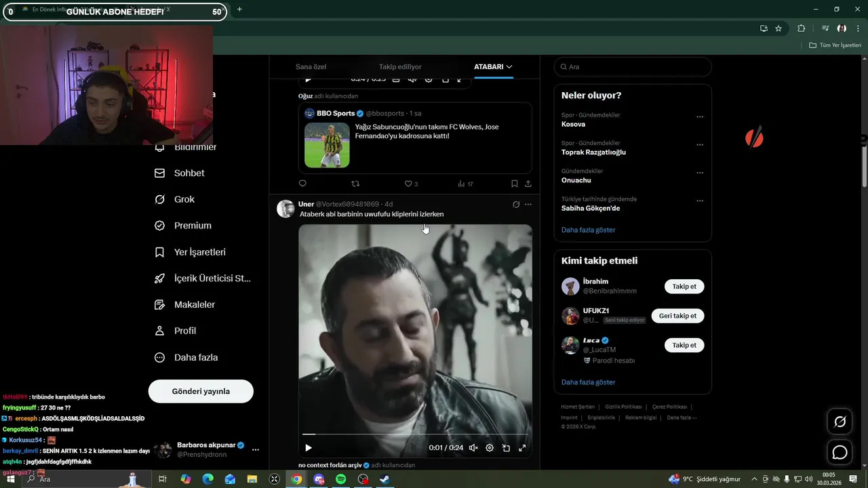Image resolution: width=868 pixels, height=488 pixels.
Task: Share the BBO Sports post
Action: [528, 184]
